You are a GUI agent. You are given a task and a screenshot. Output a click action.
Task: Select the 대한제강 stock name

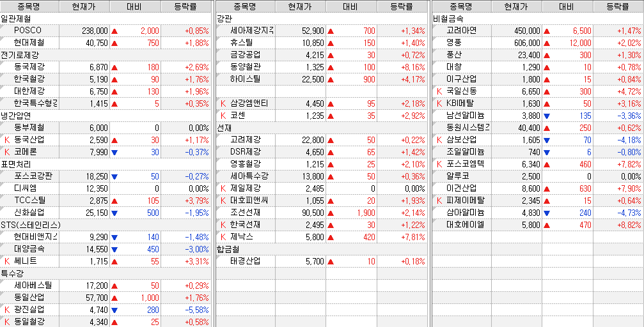(29, 91)
